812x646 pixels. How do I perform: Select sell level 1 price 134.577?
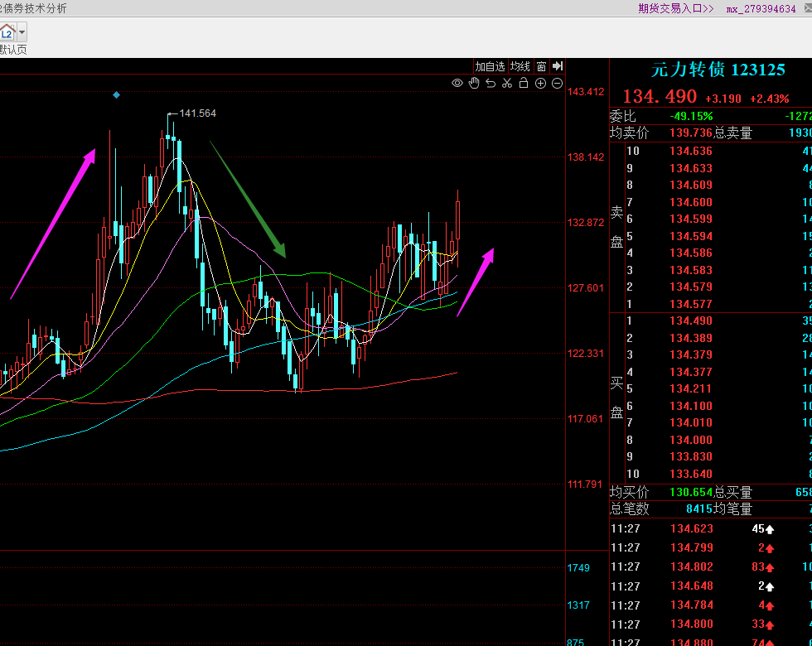pos(691,305)
